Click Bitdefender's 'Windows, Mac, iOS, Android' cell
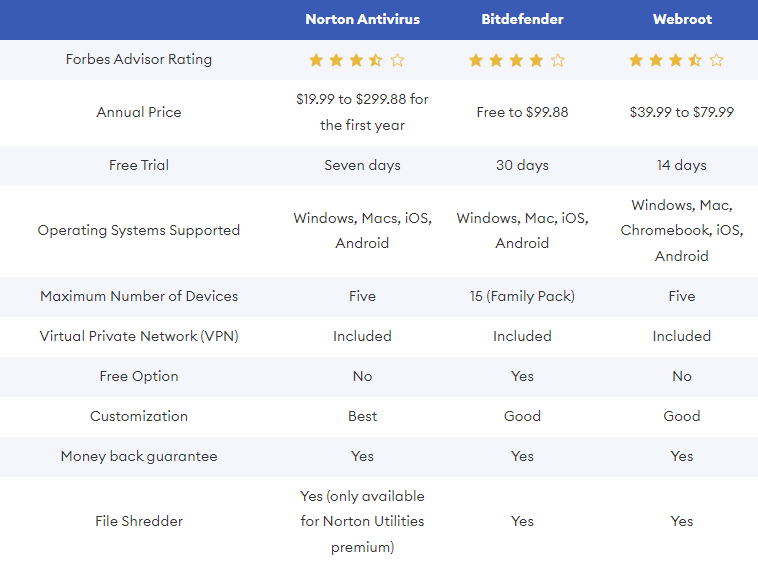 point(522,231)
